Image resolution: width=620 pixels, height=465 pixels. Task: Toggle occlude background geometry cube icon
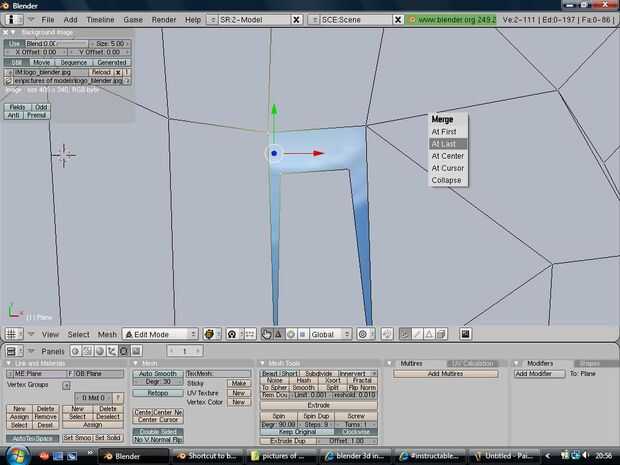click(x=441, y=335)
